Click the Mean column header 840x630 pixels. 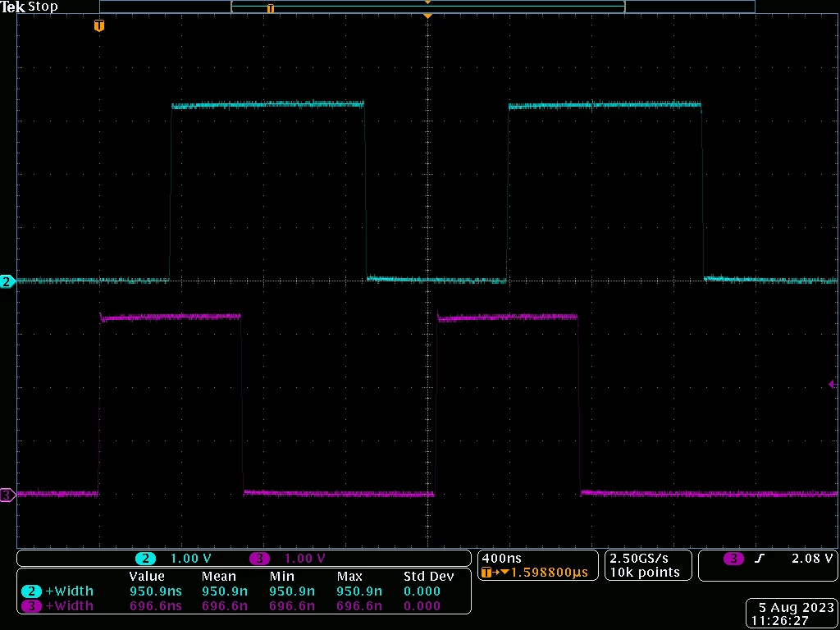[x=218, y=577]
